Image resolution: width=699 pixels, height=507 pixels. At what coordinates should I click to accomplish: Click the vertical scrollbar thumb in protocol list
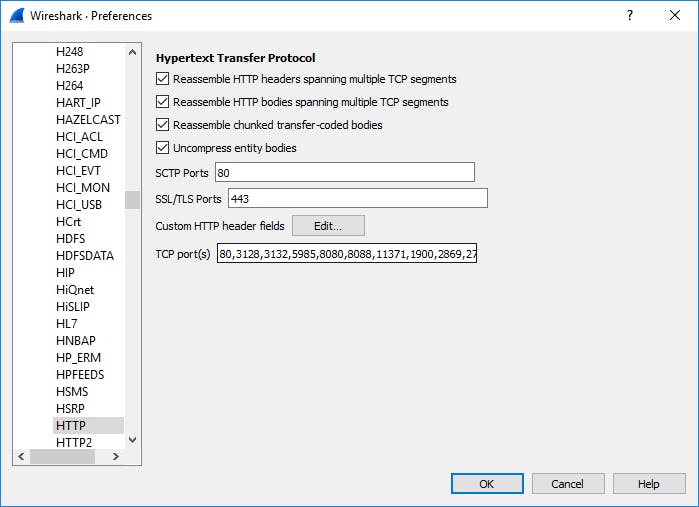(132, 199)
